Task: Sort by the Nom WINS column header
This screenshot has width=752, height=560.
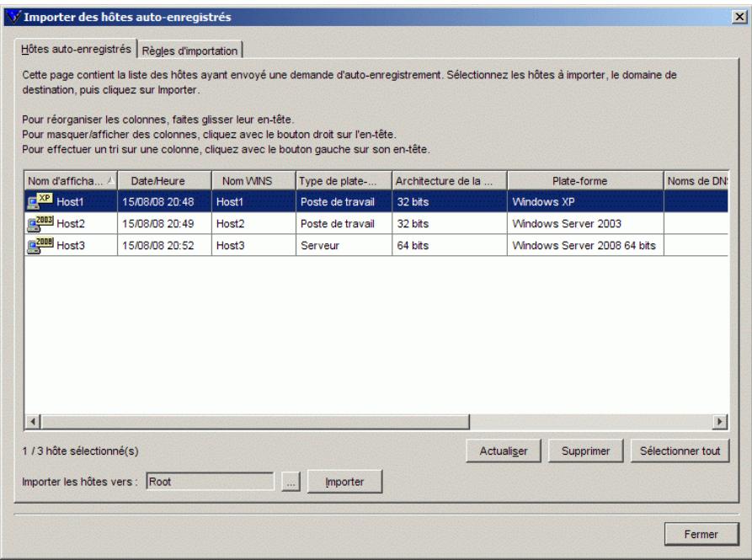Action: click(253, 181)
